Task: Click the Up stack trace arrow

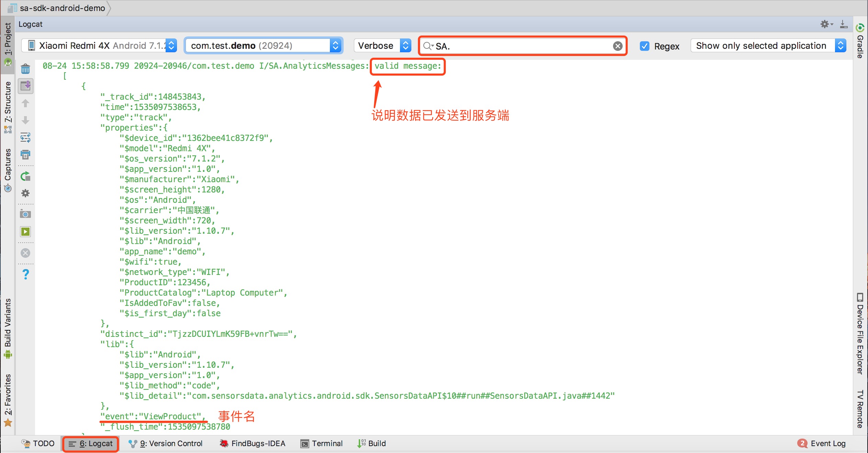Action: point(25,103)
